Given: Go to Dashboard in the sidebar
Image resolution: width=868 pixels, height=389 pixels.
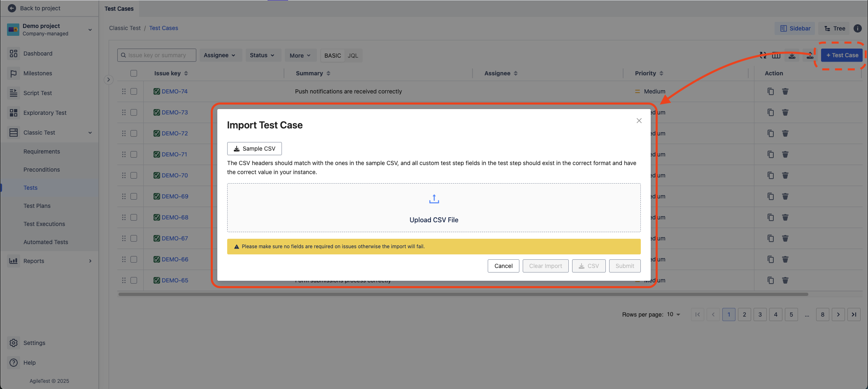Looking at the screenshot, I should 38,54.
